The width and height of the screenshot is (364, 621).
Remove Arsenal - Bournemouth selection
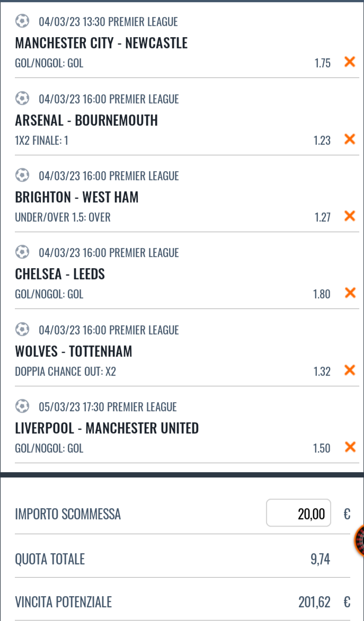(350, 139)
